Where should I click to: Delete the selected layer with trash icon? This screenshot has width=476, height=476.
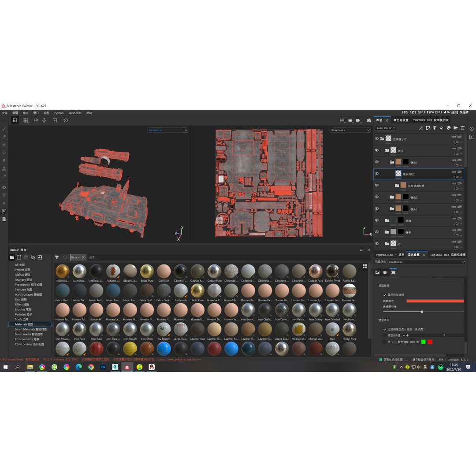(463, 128)
